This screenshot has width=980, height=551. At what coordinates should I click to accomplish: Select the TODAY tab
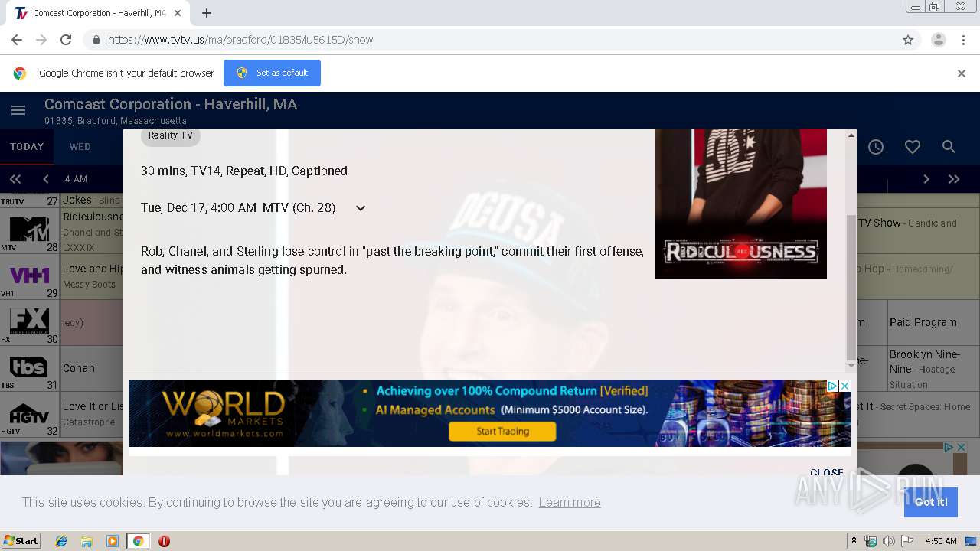[x=27, y=146]
